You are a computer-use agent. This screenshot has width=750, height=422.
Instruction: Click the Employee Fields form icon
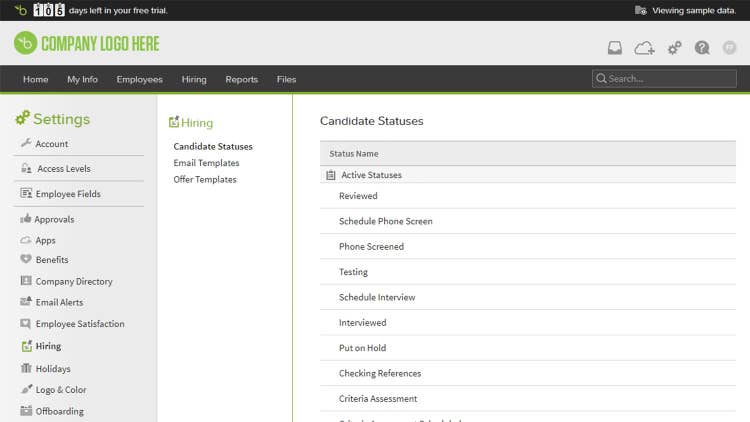[x=26, y=193]
